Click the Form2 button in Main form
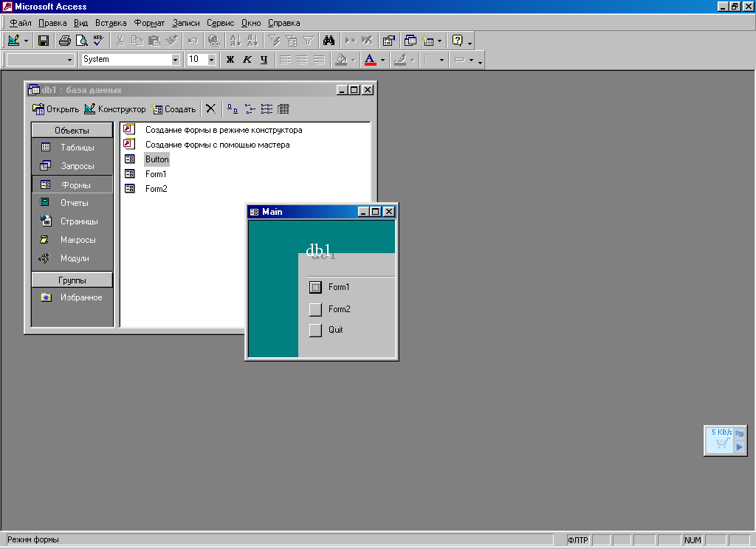Image resolution: width=756 pixels, height=549 pixels. 315,309
